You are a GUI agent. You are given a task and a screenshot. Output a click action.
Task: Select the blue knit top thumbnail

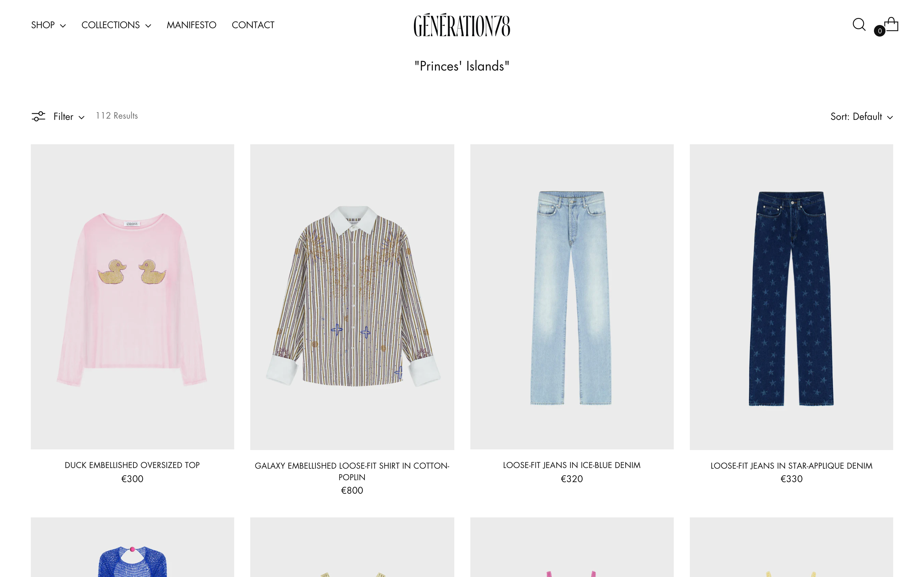coord(132,547)
